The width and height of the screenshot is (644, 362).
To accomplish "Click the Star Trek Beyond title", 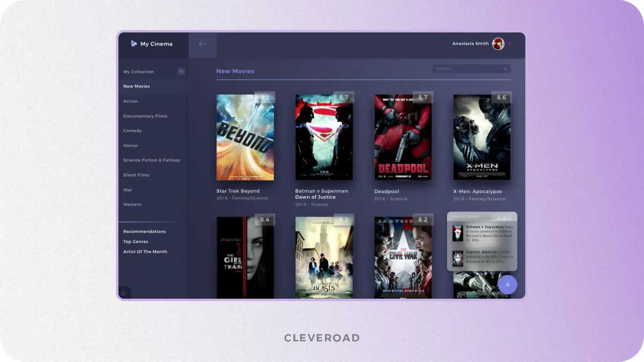I will 238,191.
